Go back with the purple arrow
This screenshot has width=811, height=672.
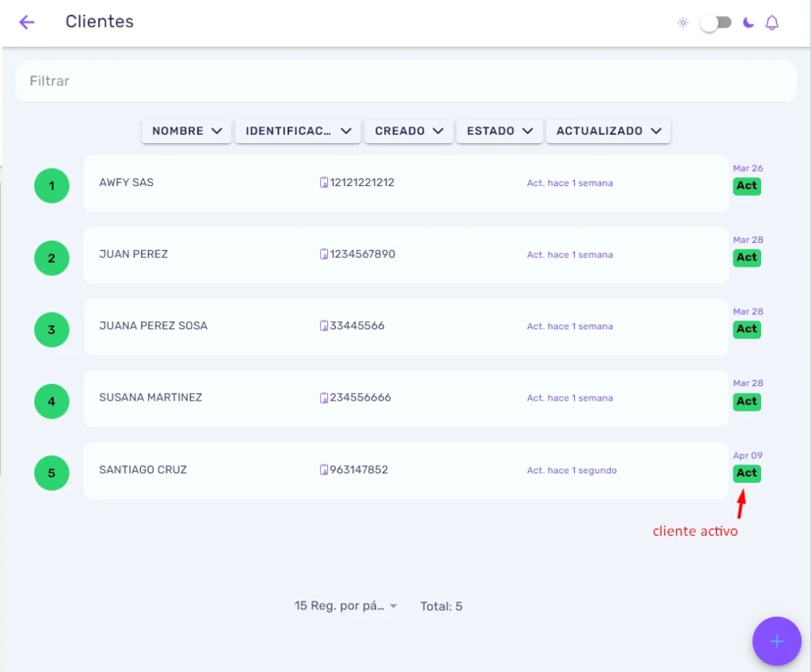26,22
